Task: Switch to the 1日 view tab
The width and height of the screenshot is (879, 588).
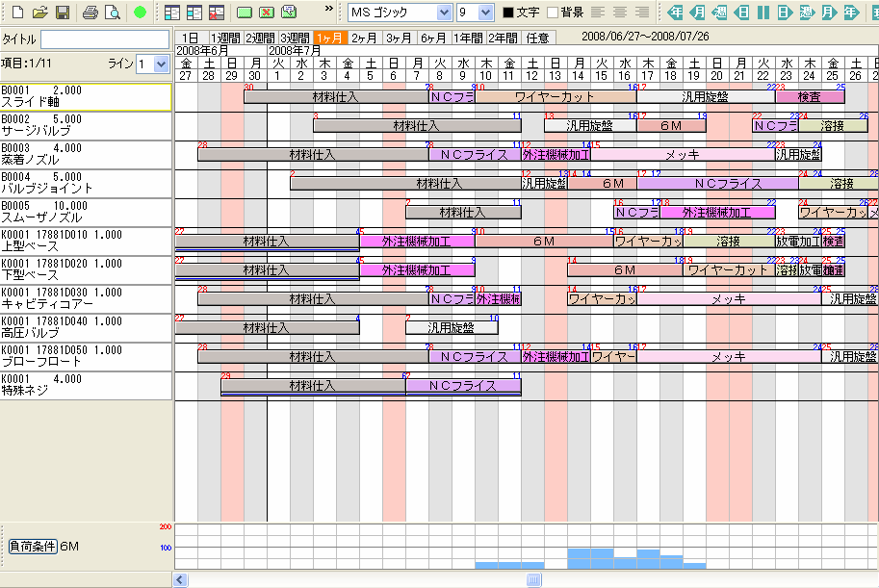Action: click(191, 38)
